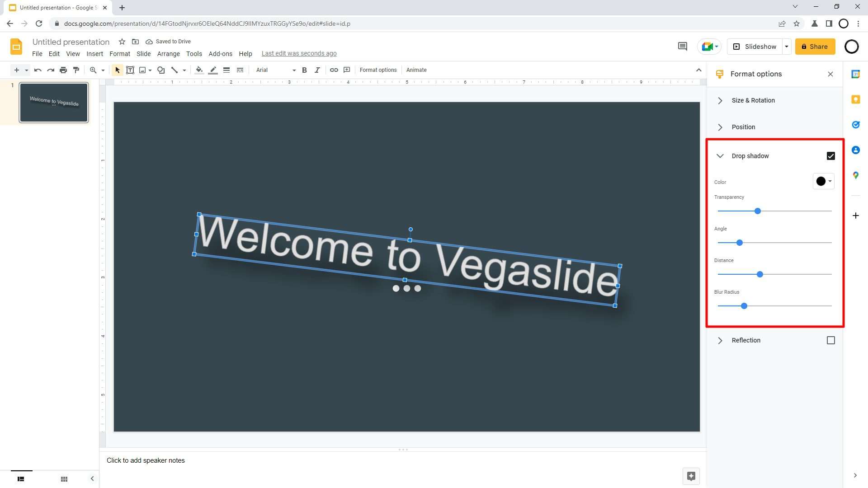Select the slide 1 thumbnail
Screen dimensions: 868x488
point(53,102)
